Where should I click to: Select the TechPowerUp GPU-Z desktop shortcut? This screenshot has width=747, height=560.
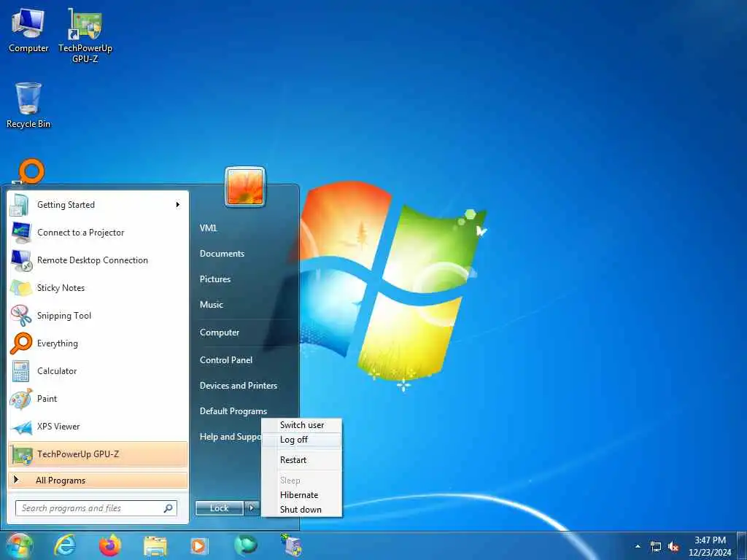point(85,36)
